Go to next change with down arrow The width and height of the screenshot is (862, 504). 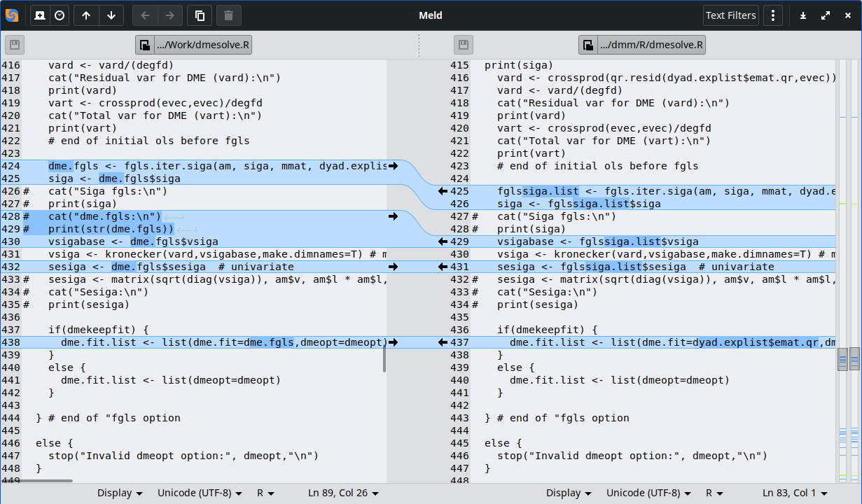111,15
